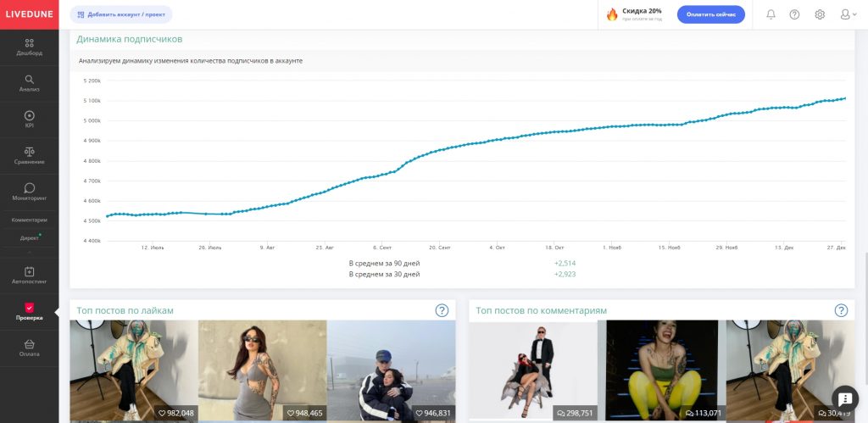This screenshot has width=868, height=423.
Task: Expand the user profile menu
Action: pyautogui.click(x=849, y=14)
